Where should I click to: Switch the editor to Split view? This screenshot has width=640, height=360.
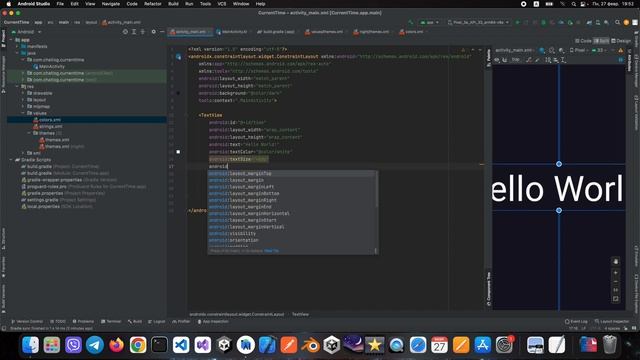pos(602,41)
